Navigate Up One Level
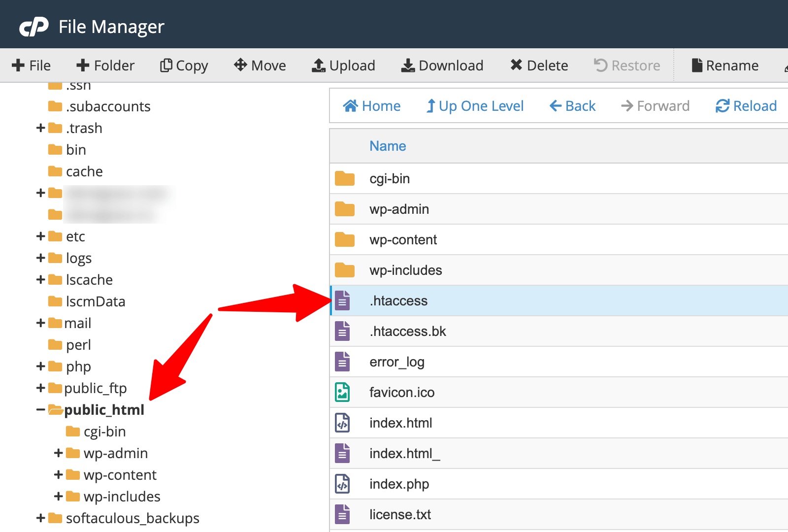The height and width of the screenshot is (532, 788). pyautogui.click(x=475, y=106)
